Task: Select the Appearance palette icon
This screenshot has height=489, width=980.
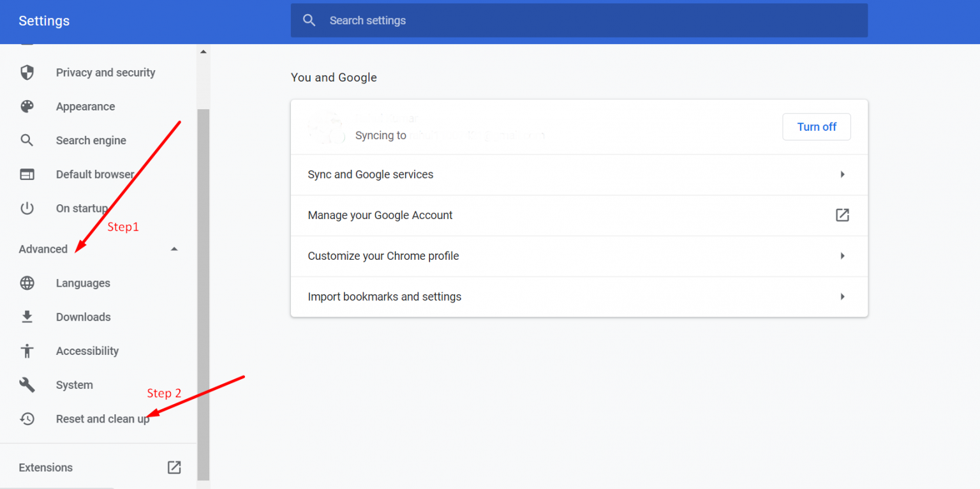Action: pyautogui.click(x=27, y=106)
